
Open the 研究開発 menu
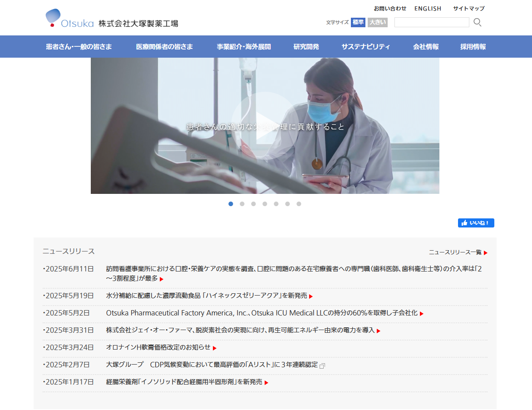click(306, 47)
